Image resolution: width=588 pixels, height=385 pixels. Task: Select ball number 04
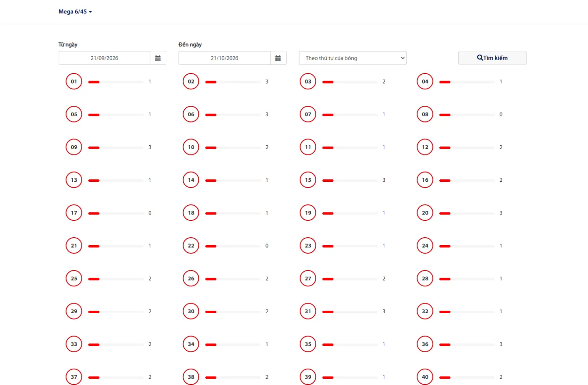pyautogui.click(x=425, y=81)
